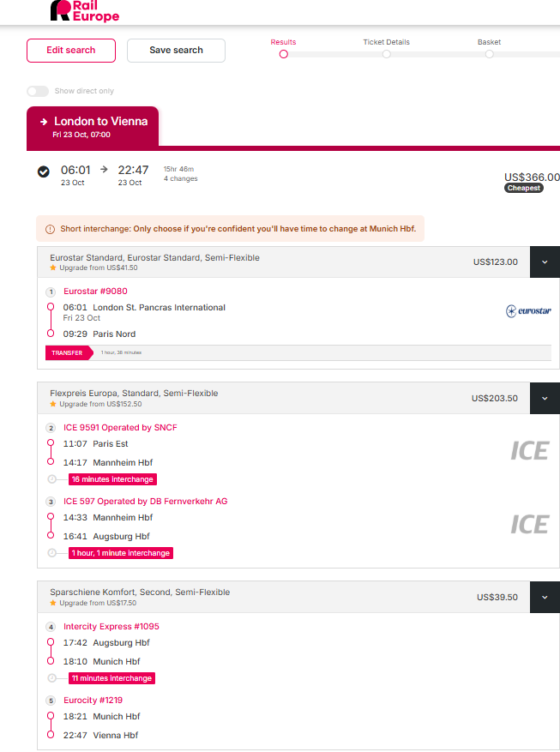
Task: Click Upgrade from US$41.50 text
Action: pyautogui.click(x=99, y=268)
